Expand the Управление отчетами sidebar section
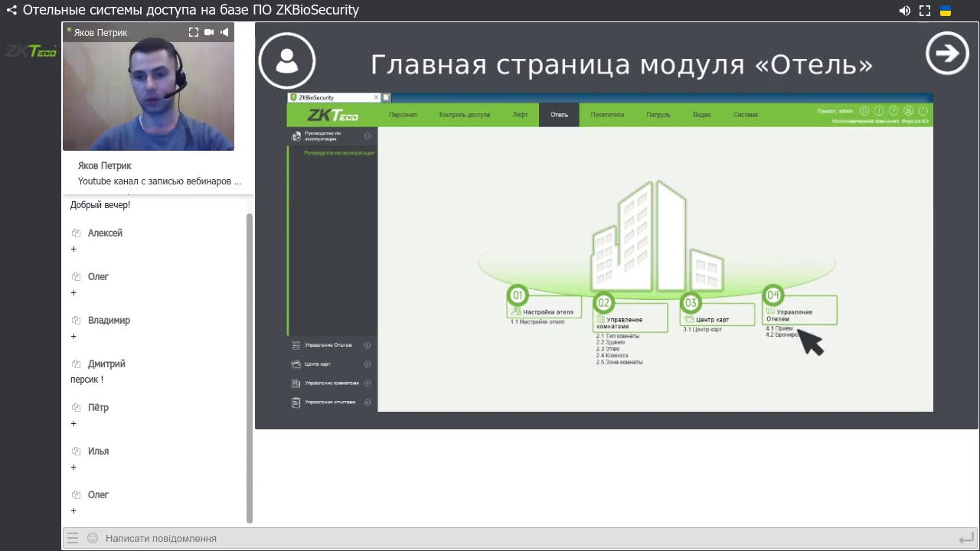This screenshot has width=980, height=551. [367, 403]
